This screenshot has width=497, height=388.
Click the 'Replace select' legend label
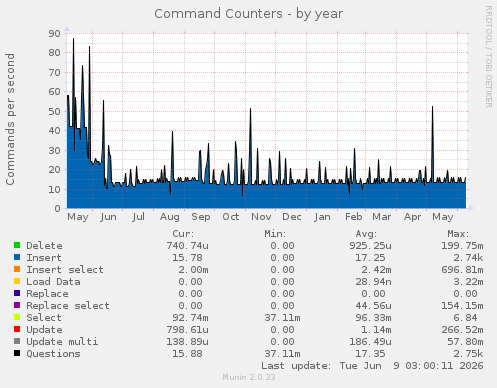click(68, 306)
